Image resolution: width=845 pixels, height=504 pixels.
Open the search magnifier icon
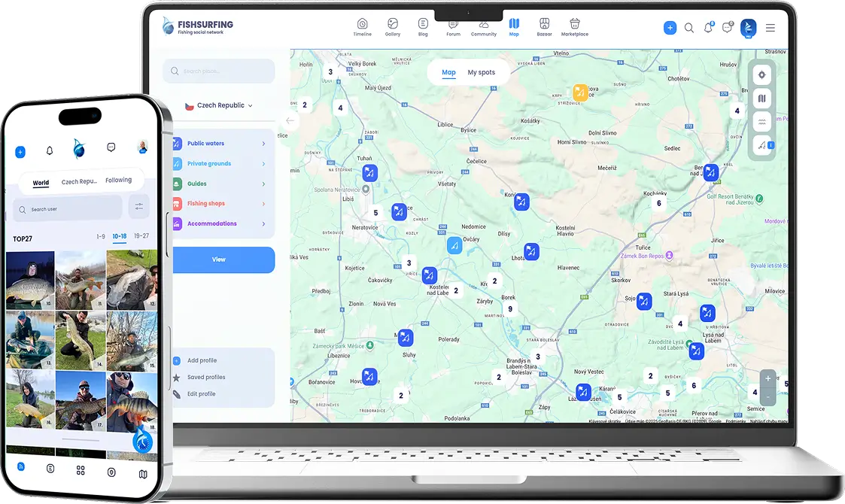tap(689, 27)
